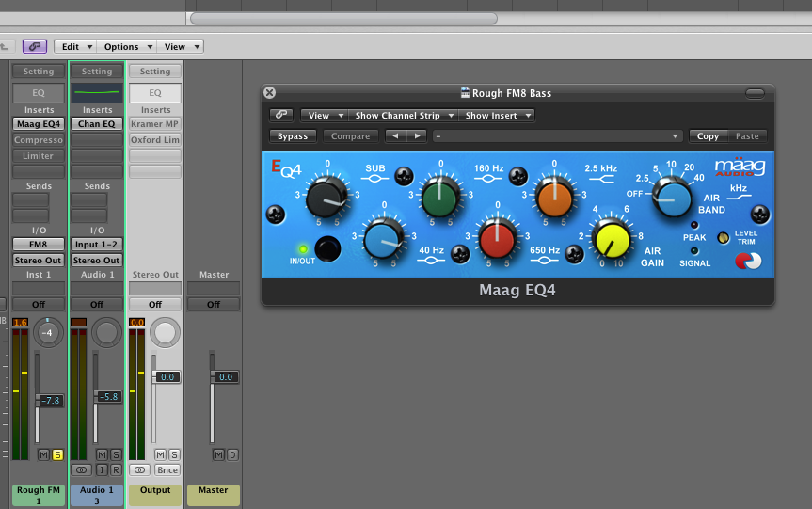
Task: Mute the Output channel
Action: click(x=161, y=454)
